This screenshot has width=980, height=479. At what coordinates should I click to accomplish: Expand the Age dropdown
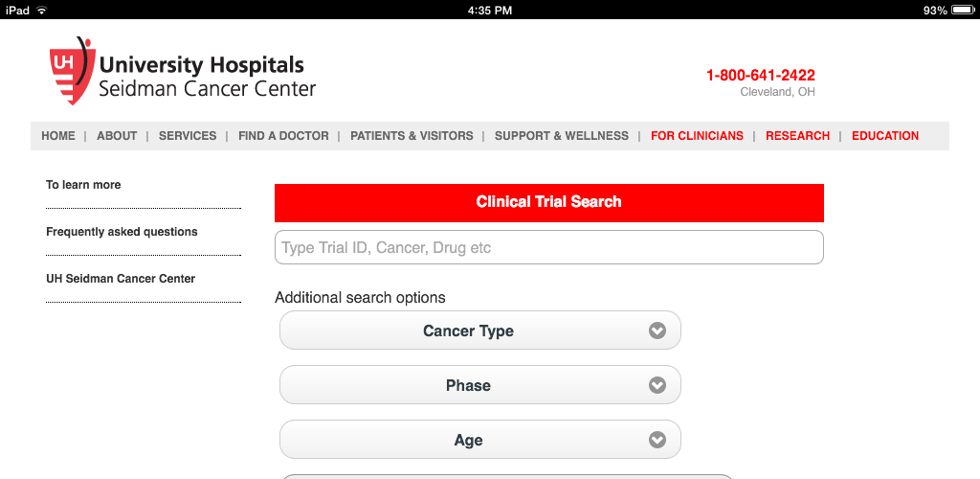click(469, 440)
